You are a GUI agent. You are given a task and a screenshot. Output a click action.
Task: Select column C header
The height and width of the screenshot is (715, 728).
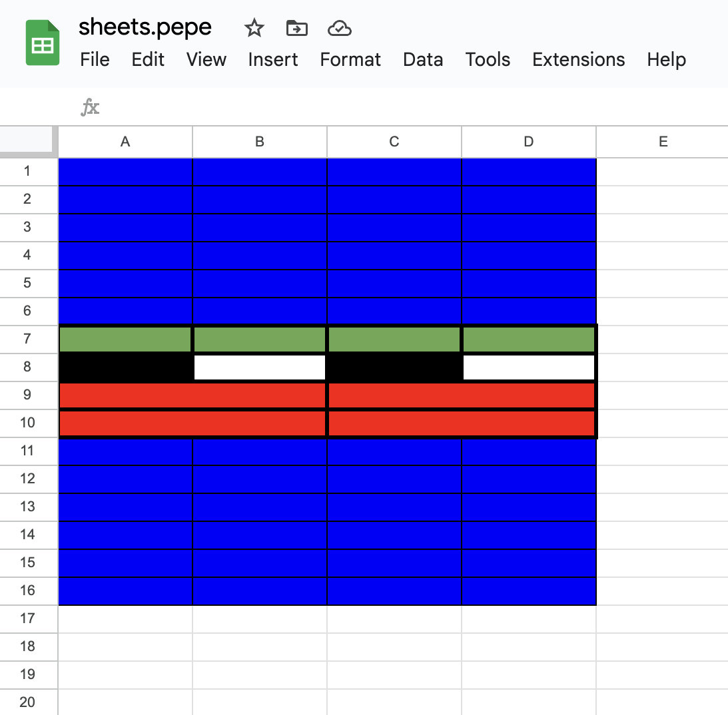394,142
